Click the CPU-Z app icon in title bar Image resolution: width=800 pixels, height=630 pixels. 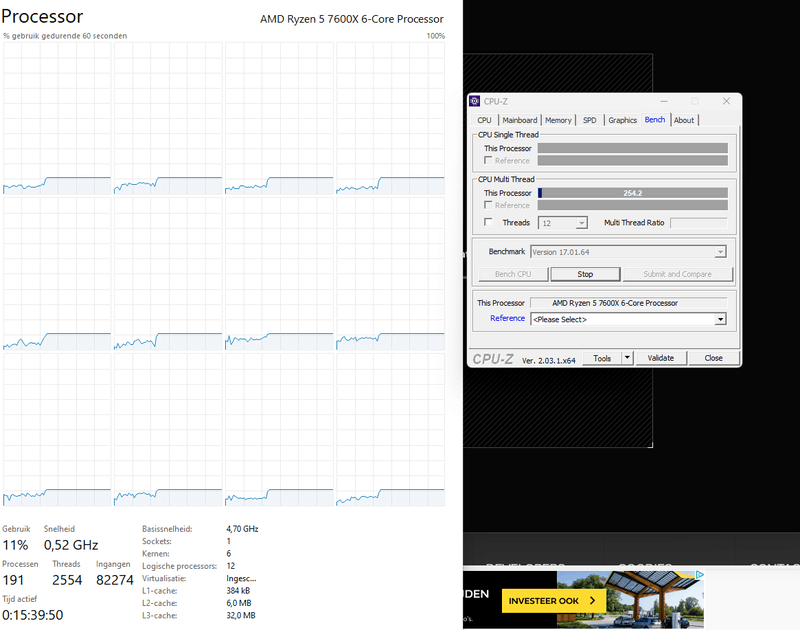474,101
